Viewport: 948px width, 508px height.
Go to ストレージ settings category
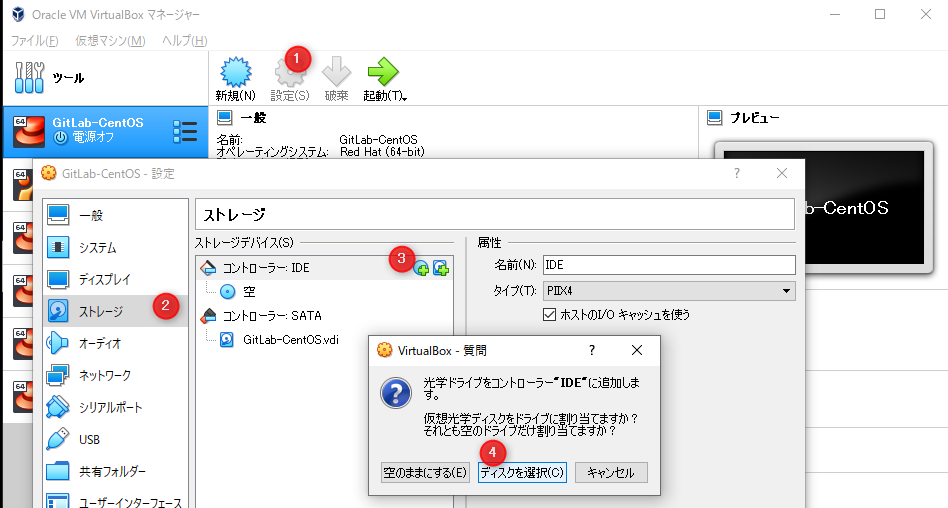pyautogui.click(x=115, y=311)
